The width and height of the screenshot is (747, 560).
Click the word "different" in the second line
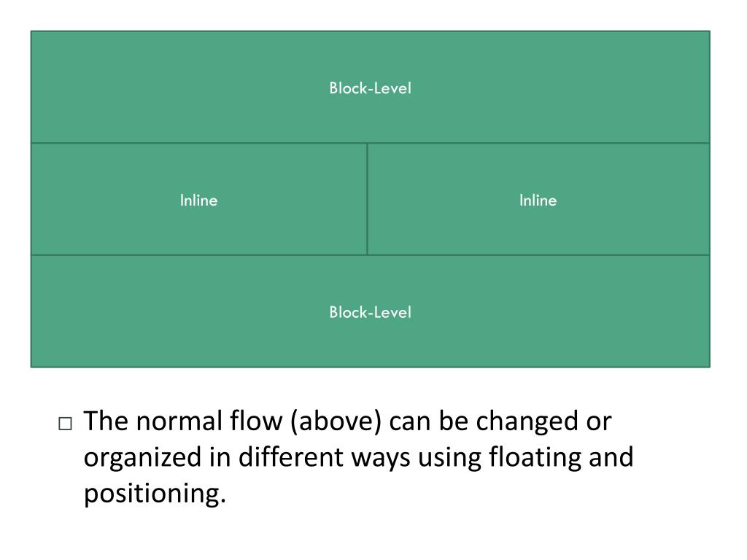[290, 456]
